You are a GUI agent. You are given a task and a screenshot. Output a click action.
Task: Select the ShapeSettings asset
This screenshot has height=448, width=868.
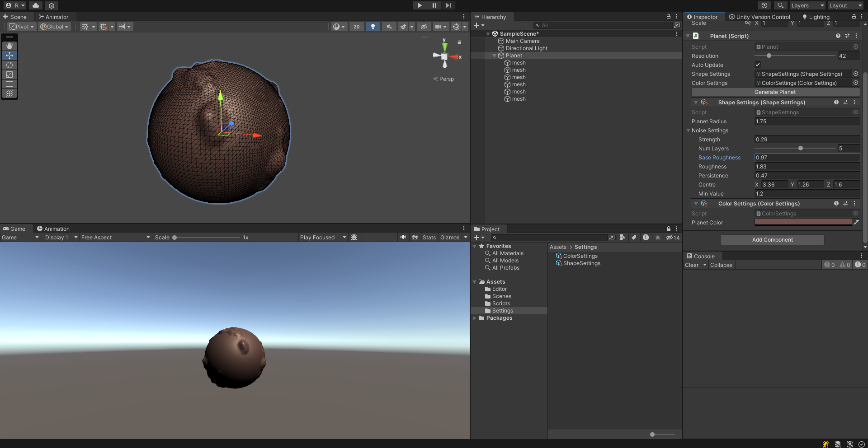578,263
